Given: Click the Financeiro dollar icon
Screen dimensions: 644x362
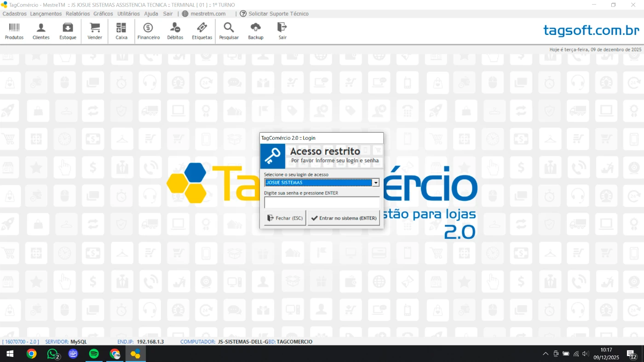Looking at the screenshot, I should pos(148,28).
